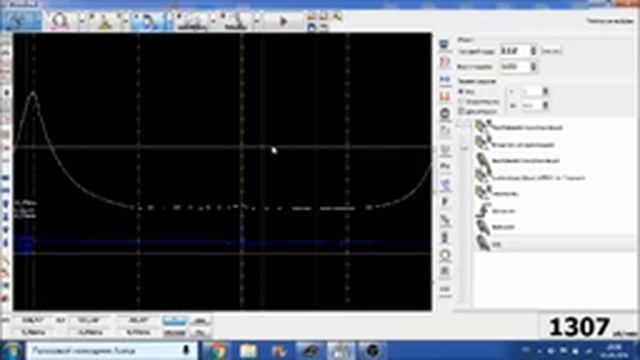Click the blue highlighted probe toolbar icon

click(150, 22)
